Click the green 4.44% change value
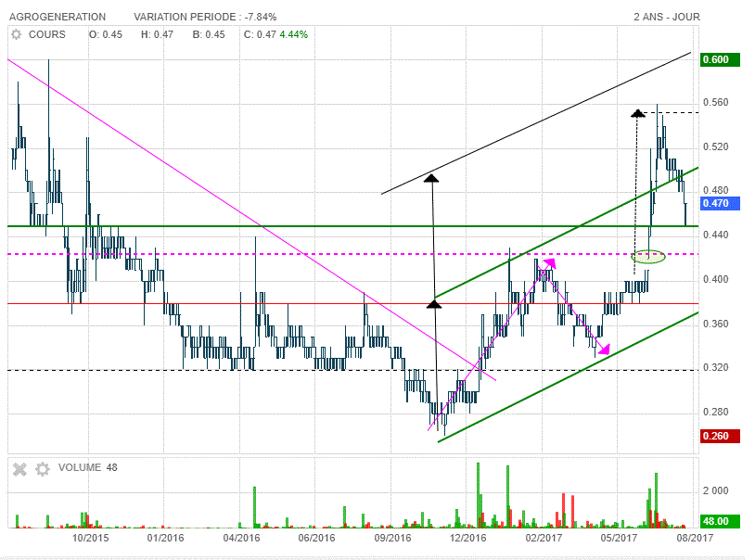This screenshot has width=755, height=560. coord(294,34)
